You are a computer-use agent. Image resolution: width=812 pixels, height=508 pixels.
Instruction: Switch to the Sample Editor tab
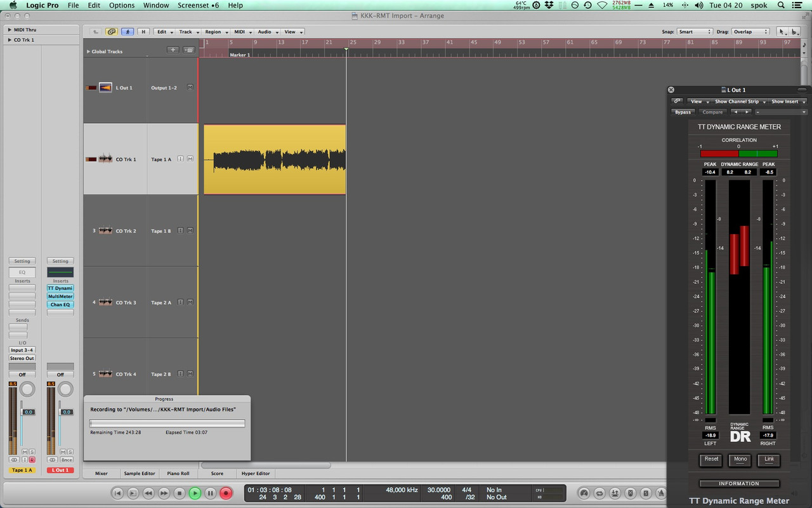point(140,473)
